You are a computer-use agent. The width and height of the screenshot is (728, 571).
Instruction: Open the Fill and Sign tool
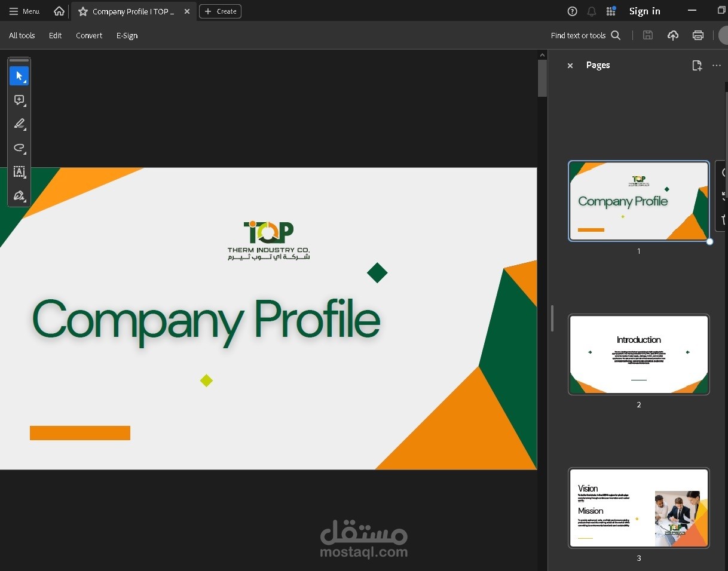click(19, 195)
